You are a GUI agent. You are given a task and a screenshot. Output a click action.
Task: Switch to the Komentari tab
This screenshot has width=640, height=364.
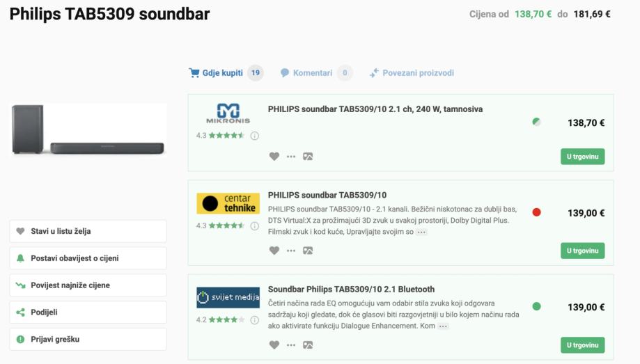316,73
